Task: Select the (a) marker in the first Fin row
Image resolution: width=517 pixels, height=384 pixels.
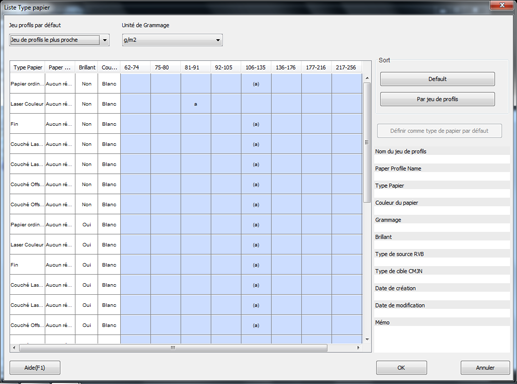Action: coord(256,124)
